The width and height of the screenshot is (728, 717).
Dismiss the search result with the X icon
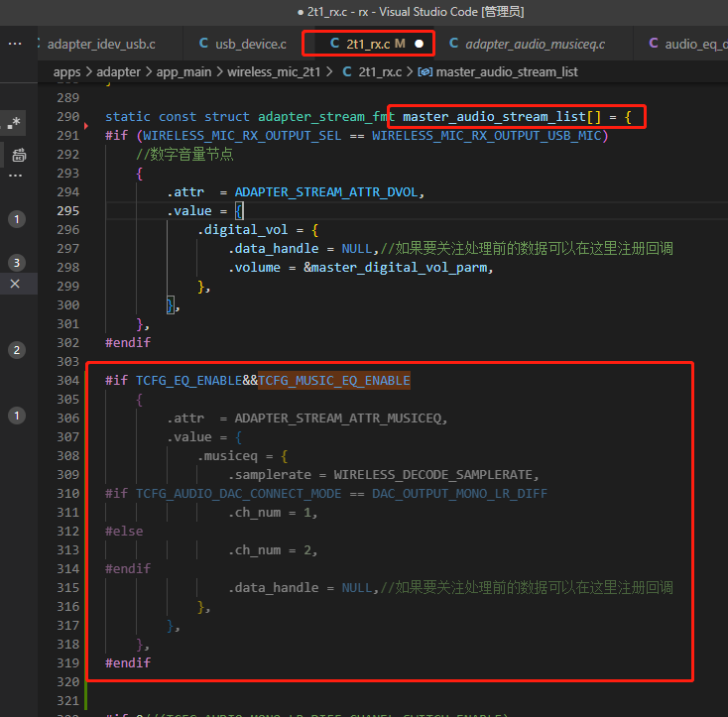click(x=15, y=284)
